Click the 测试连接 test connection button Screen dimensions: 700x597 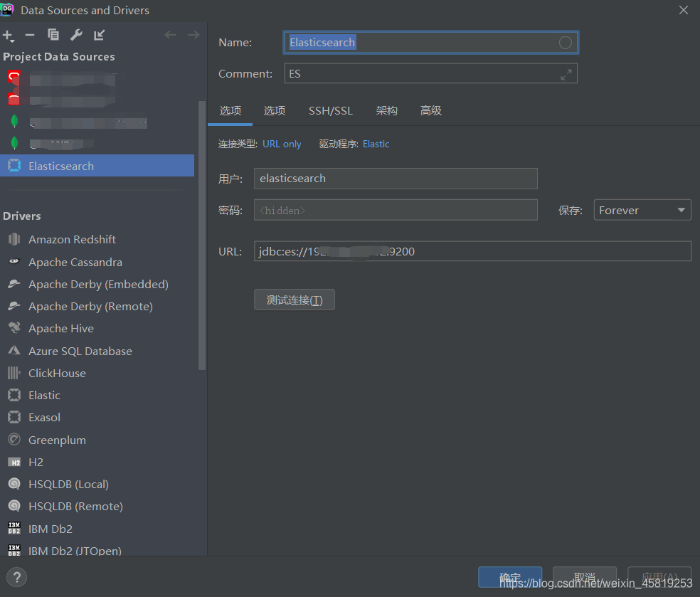point(295,300)
